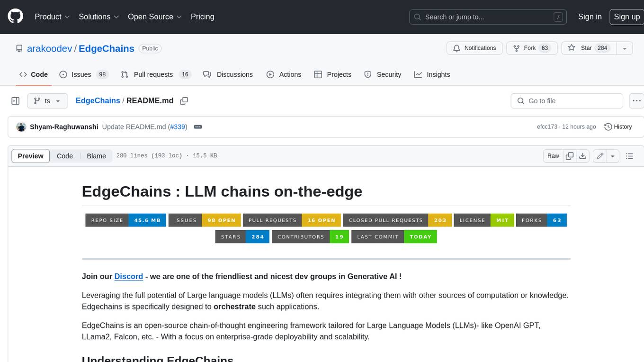Image resolution: width=644 pixels, height=362 pixels.
Task: Open the arakoodev owner profile
Action: (x=50, y=48)
